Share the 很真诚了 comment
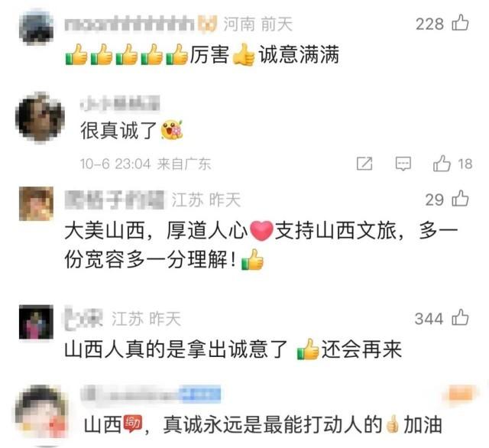Image resolution: width=489 pixels, height=448 pixels. [364, 164]
